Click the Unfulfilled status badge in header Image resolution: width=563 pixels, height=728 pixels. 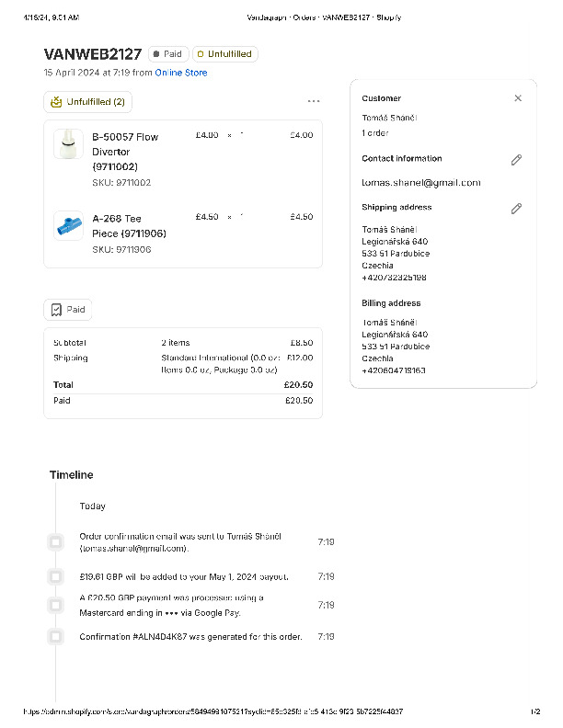click(224, 54)
